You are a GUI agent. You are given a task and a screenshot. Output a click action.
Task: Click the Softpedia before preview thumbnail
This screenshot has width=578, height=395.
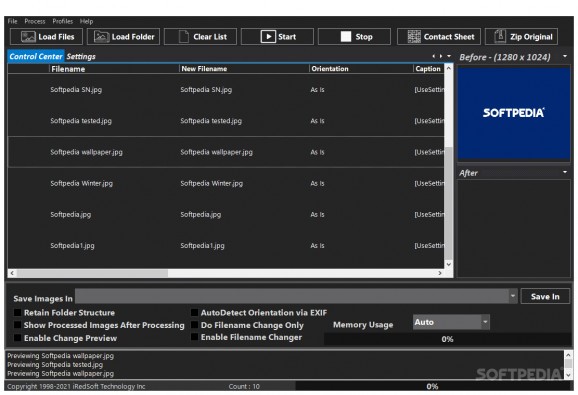pos(513,113)
